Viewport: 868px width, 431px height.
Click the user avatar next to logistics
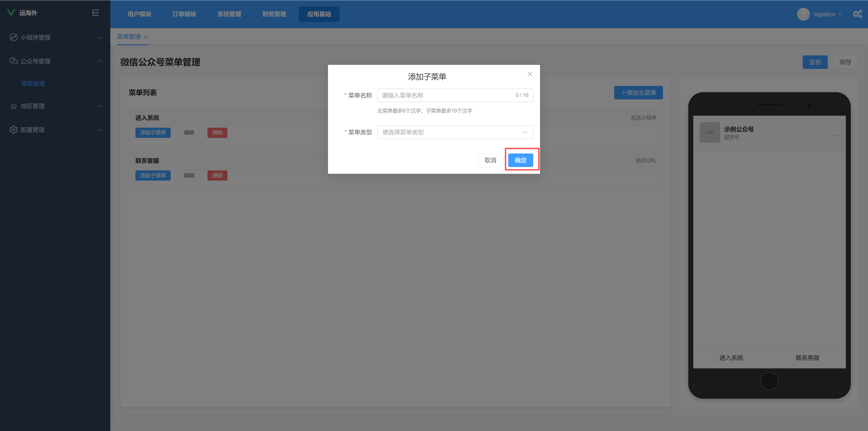pos(803,14)
